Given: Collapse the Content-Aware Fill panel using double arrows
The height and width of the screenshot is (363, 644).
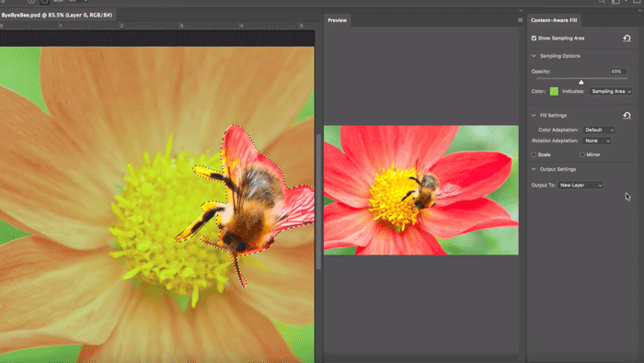Looking at the screenshot, I should click(x=640, y=11).
